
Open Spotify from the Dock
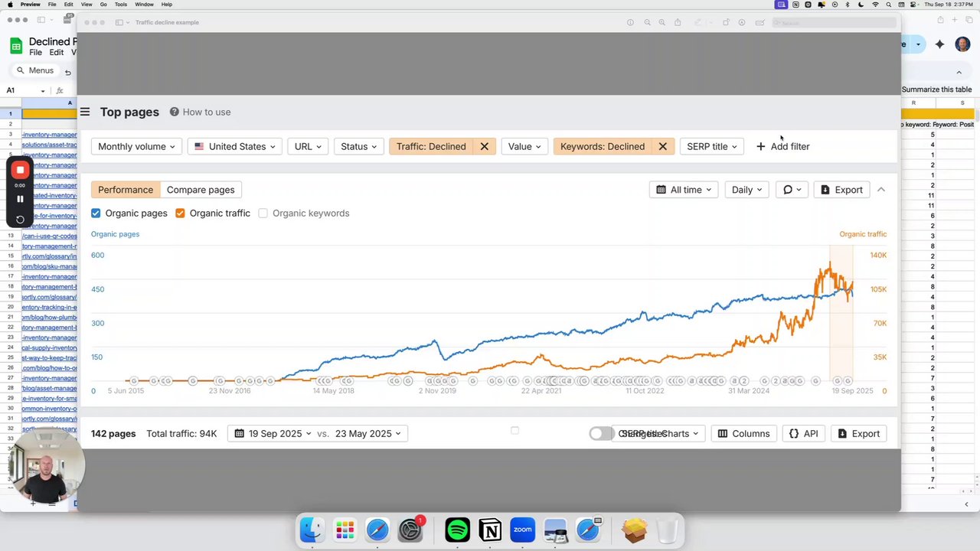457,530
